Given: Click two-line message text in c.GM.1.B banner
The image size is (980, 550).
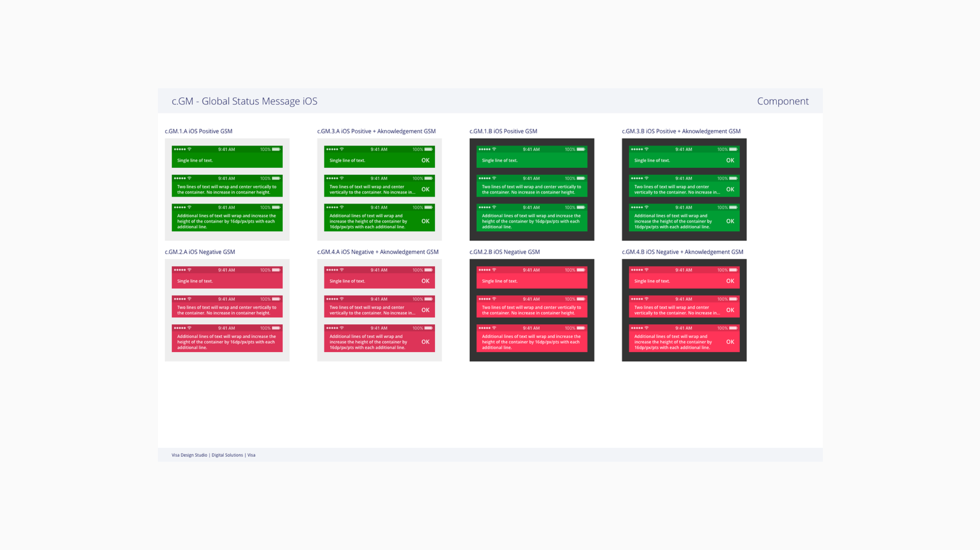Looking at the screenshot, I should 532,189.
